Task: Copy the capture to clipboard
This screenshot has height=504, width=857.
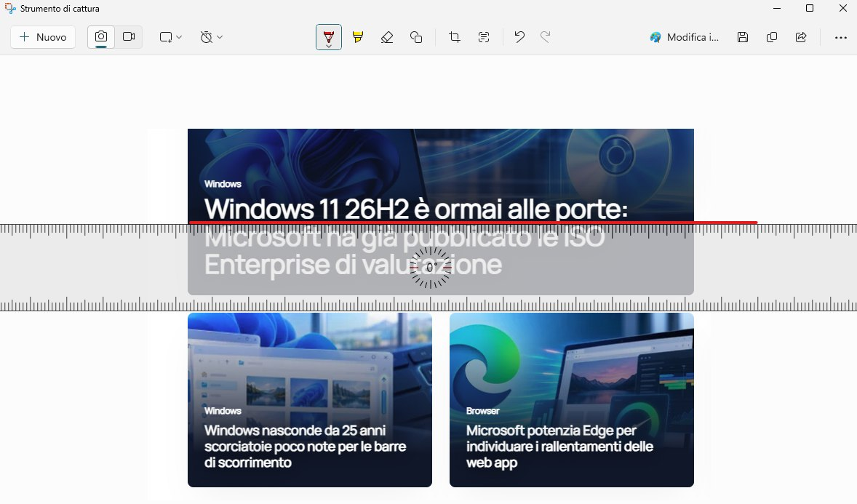Action: [x=772, y=37]
